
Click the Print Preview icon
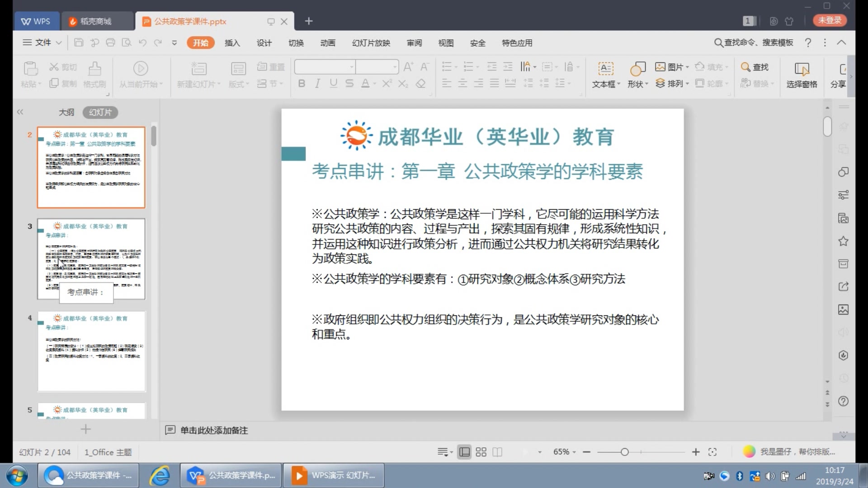(x=127, y=42)
